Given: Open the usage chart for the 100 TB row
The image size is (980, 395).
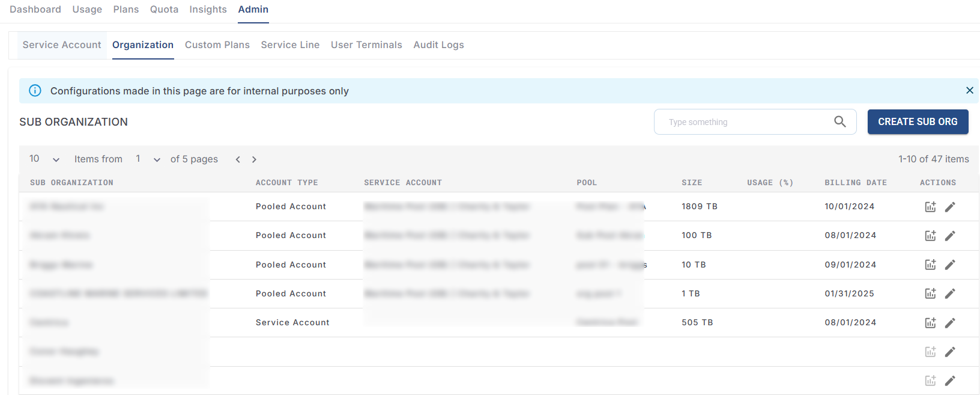Looking at the screenshot, I should point(930,236).
